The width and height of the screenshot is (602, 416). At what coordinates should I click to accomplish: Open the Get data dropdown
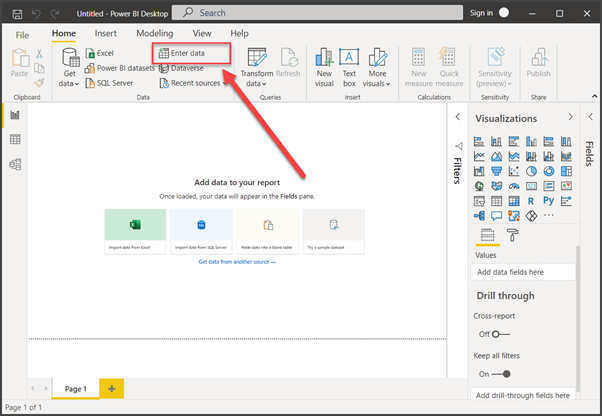pos(69,67)
